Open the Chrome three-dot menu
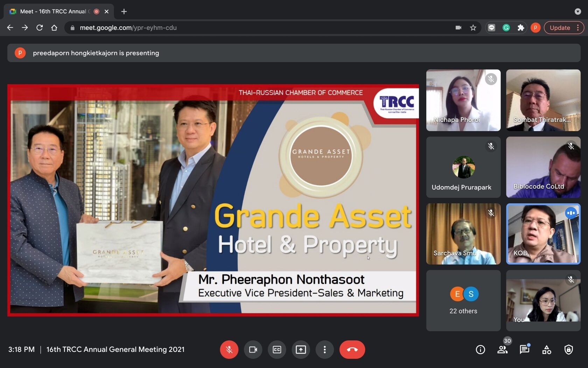 point(578,28)
